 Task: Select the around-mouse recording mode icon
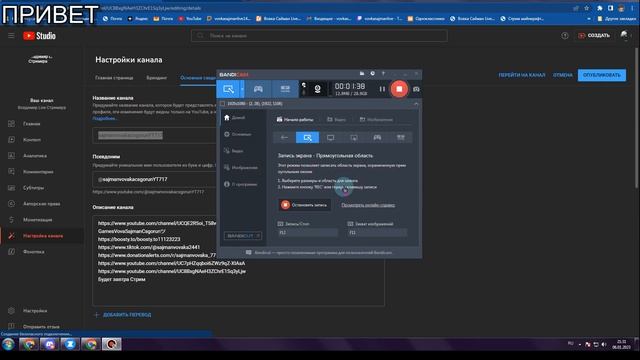pyautogui.click(x=353, y=138)
